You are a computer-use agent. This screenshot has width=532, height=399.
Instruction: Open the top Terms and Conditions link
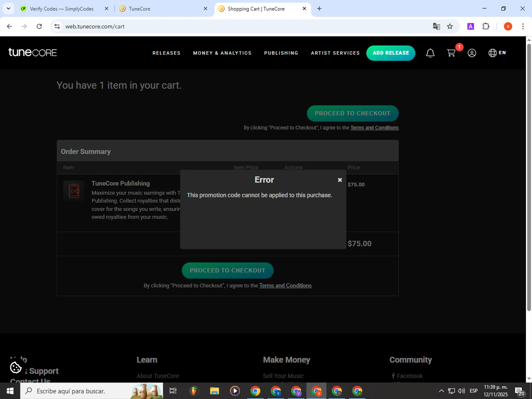click(375, 128)
